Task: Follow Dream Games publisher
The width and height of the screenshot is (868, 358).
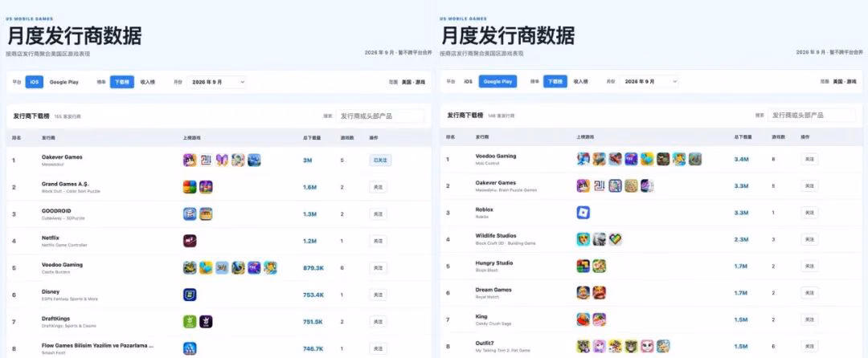Action: [x=809, y=293]
